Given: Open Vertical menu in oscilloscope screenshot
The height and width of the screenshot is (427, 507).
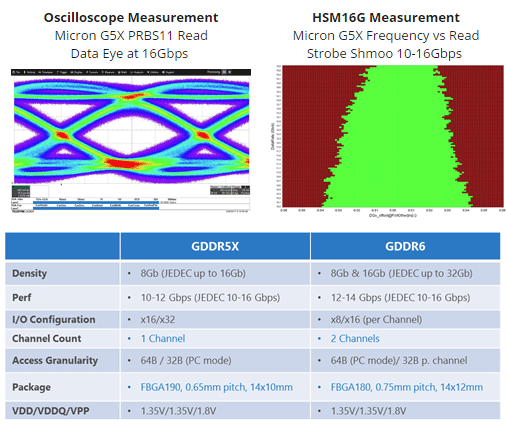Looking at the screenshot, I should coord(30,72).
